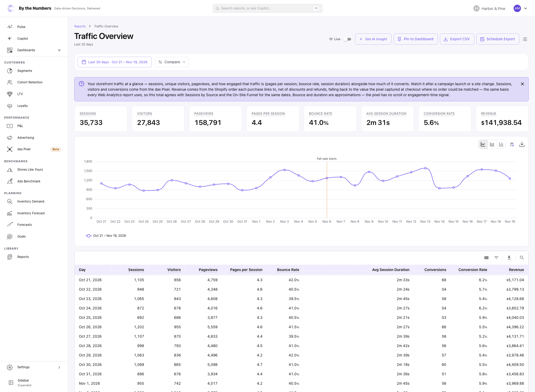The image size is (535, 392).
Task: Focus the search reports field
Action: coord(267,8)
